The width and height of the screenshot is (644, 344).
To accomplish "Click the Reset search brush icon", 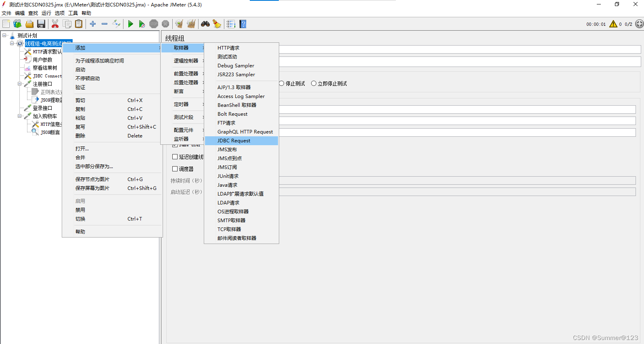I will coord(217,24).
